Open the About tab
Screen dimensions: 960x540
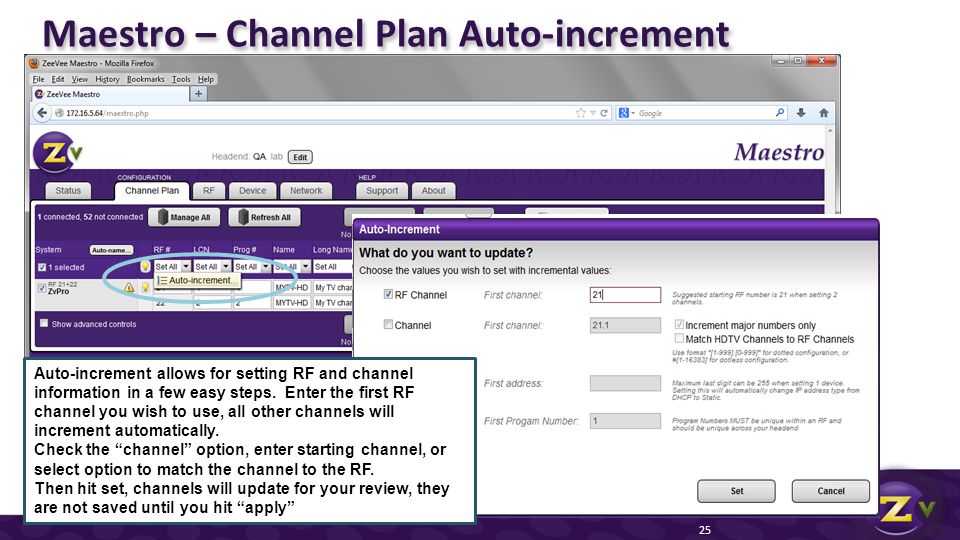click(433, 190)
